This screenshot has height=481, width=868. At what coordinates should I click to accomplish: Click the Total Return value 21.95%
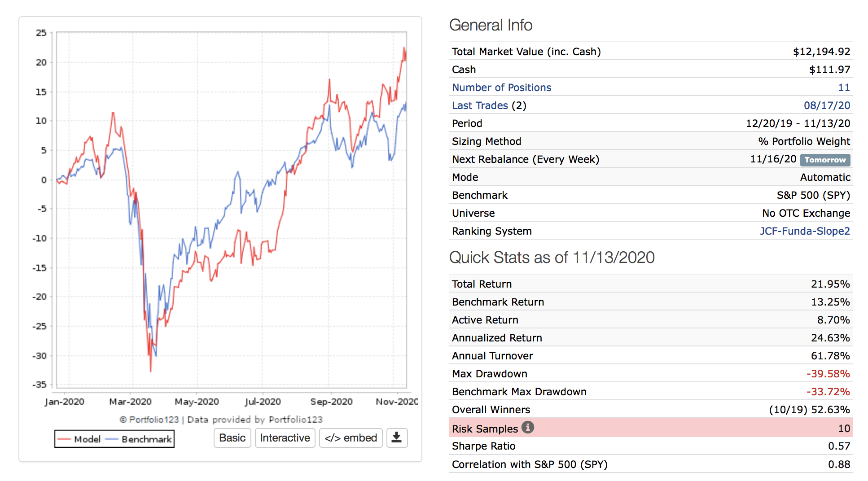tap(830, 284)
